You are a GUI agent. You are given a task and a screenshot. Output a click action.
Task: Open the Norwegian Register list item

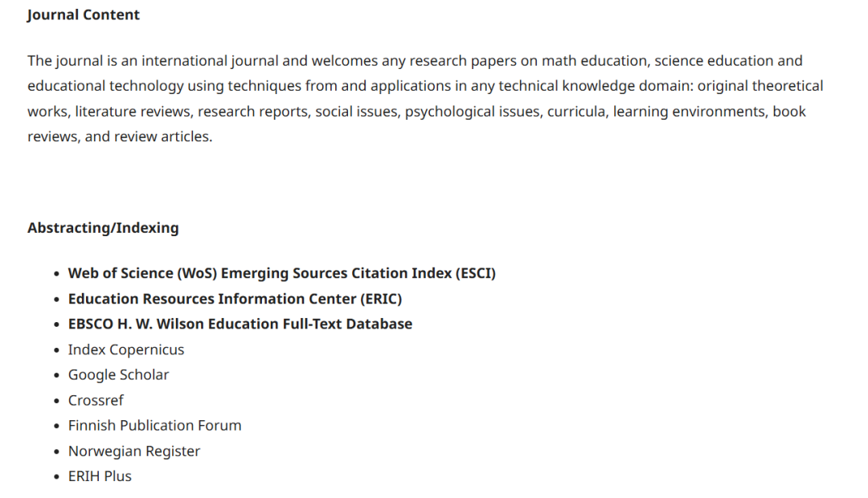pos(134,451)
